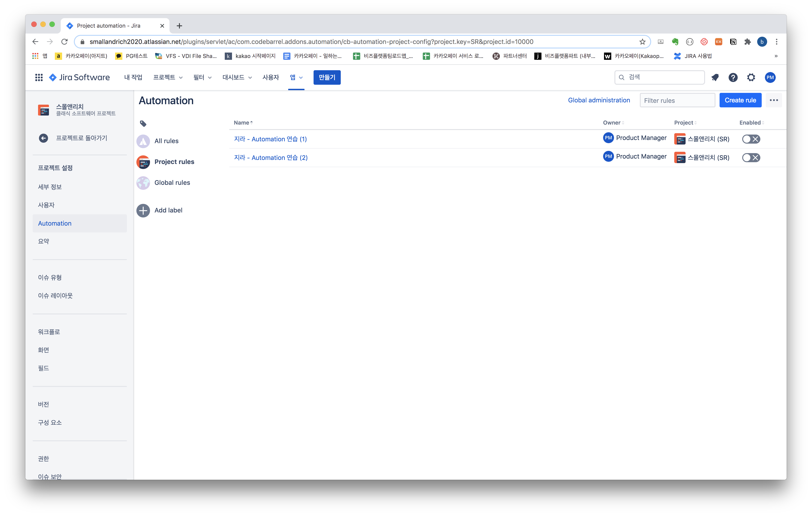Screen dimensions: 812x516
Task: Enable the Automation 연습 (1) rule toggle
Action: (751, 139)
